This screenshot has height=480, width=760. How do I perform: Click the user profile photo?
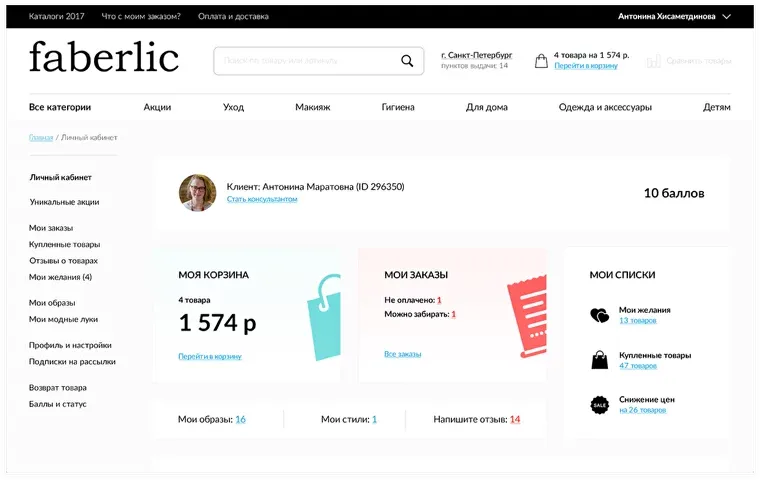click(x=198, y=192)
